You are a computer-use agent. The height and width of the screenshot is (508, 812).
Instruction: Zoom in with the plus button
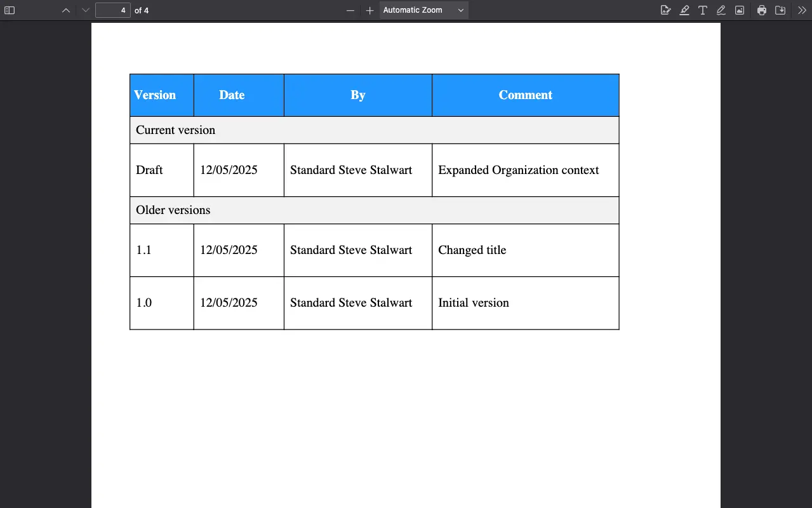tap(370, 10)
